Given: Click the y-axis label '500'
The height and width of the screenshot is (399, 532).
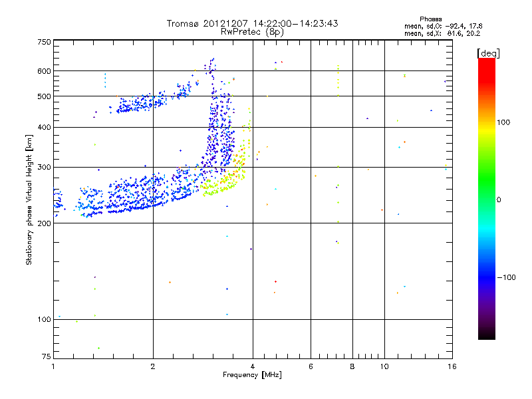Looking at the screenshot, I should (x=44, y=96).
